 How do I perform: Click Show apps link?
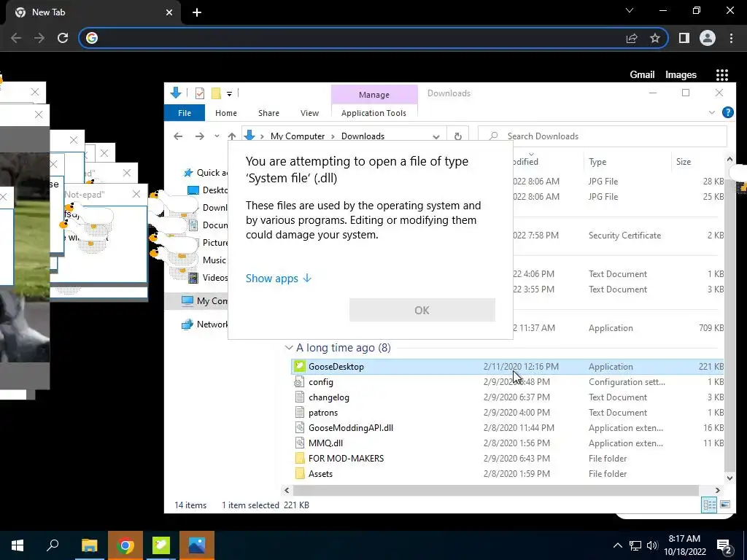(278, 278)
